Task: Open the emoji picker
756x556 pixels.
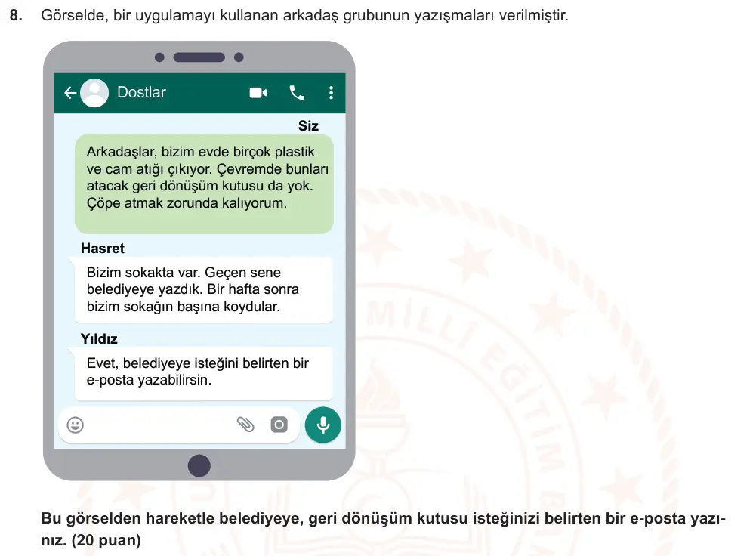Action: (x=75, y=425)
